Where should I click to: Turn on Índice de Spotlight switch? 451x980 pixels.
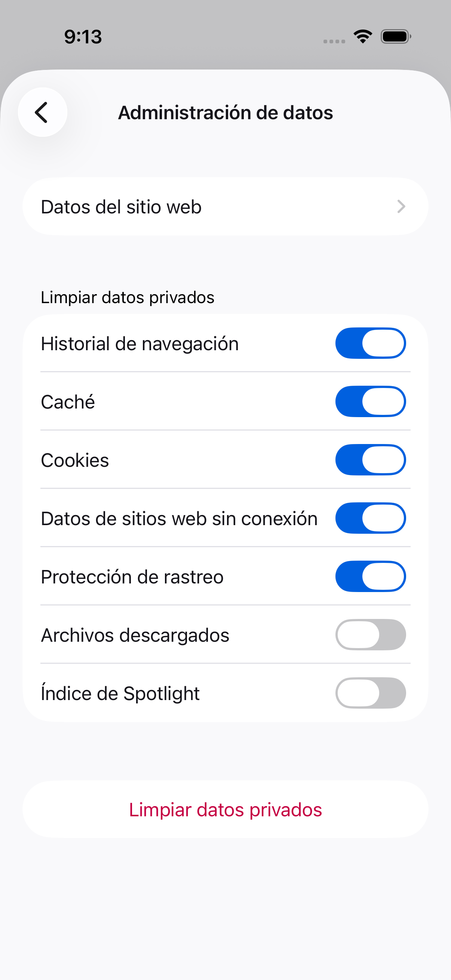click(x=370, y=693)
